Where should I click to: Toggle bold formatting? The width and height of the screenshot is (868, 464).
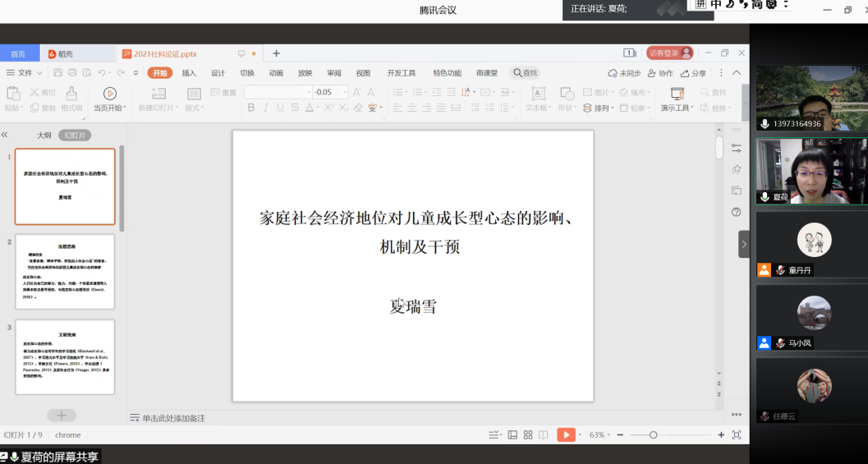(251, 108)
